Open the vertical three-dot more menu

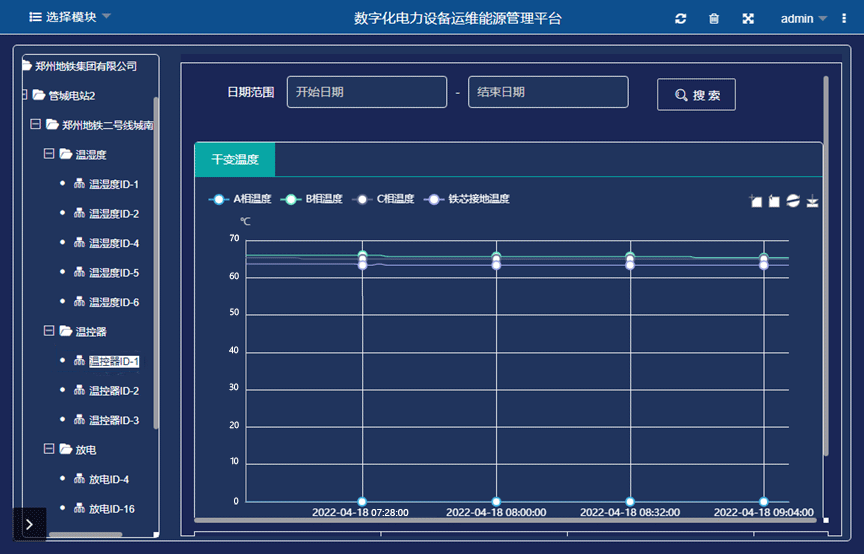click(844, 19)
